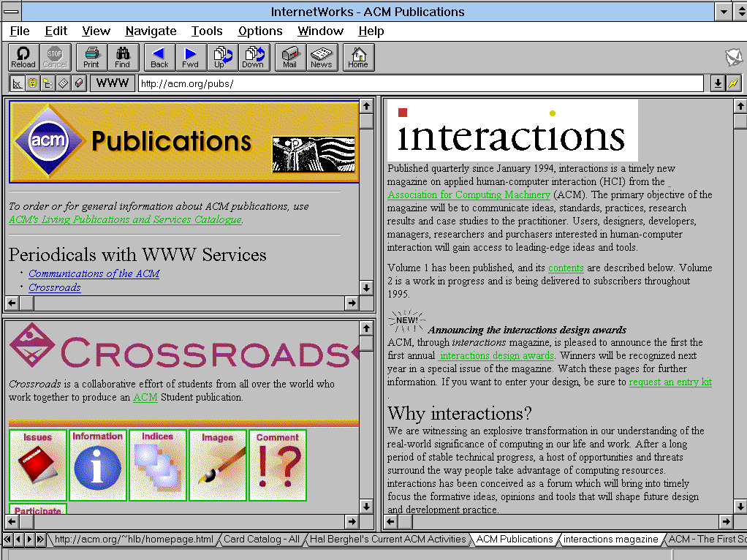Open the Crossroads Issues icon

click(37, 465)
